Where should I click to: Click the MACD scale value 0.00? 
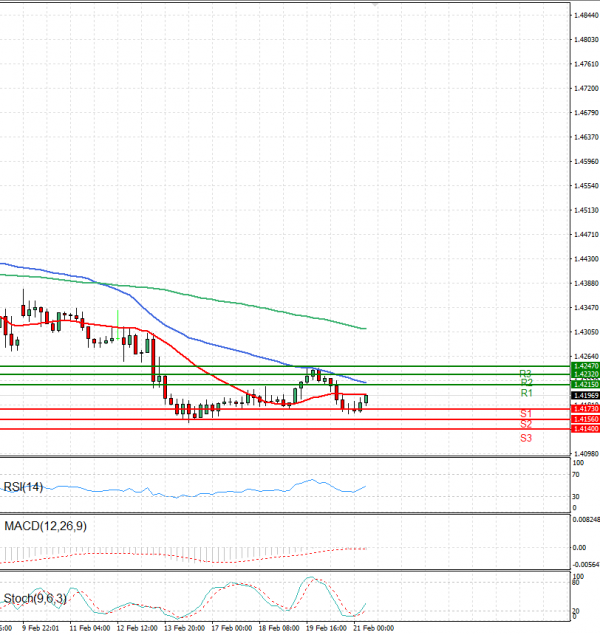[x=579, y=548]
